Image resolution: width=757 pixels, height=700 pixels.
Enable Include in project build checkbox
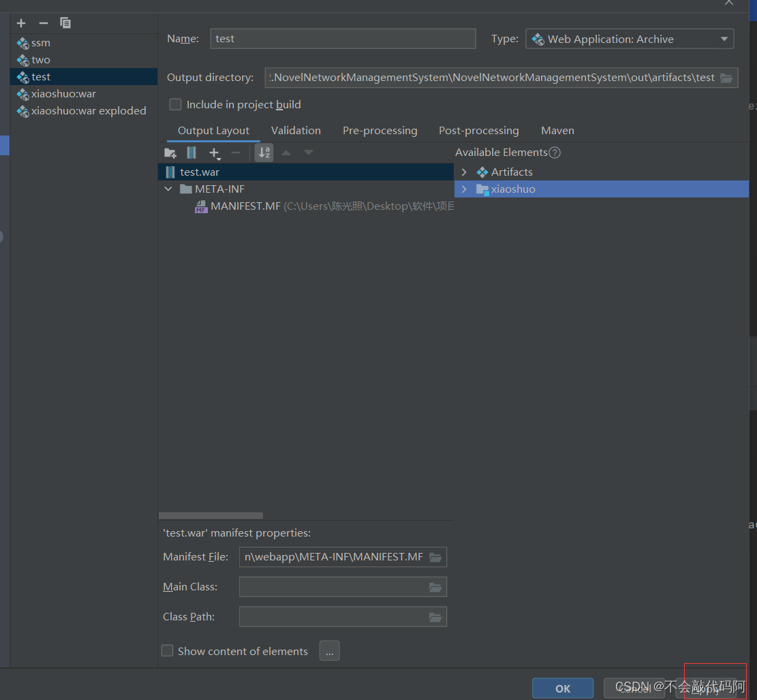tap(176, 104)
